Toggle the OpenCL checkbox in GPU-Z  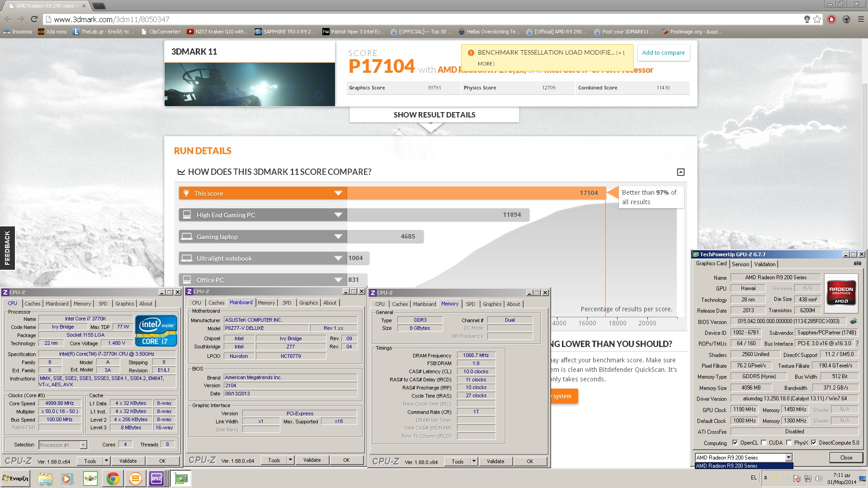tap(735, 443)
